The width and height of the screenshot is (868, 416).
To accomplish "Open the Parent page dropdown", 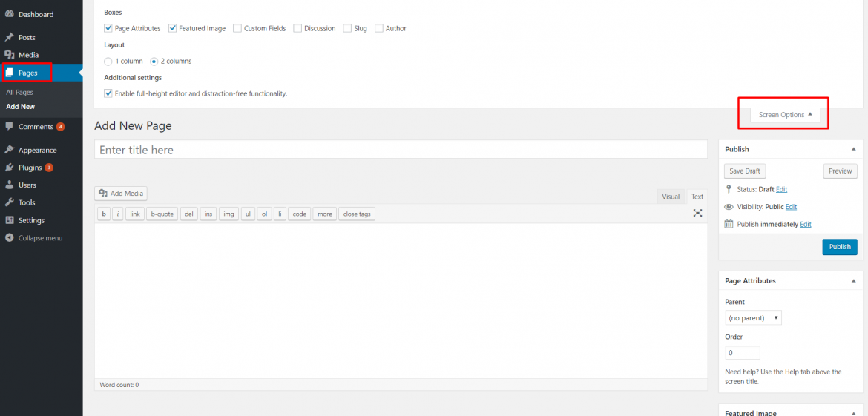I will (753, 318).
